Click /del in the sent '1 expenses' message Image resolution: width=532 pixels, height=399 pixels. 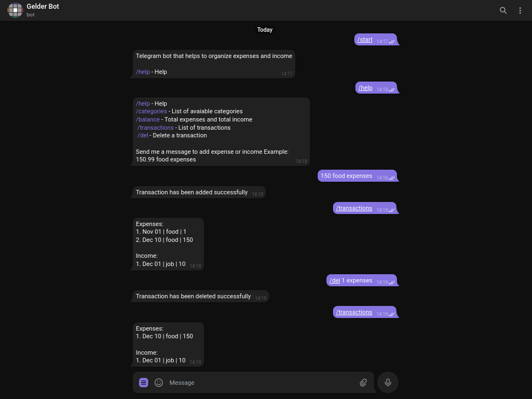tap(335, 280)
